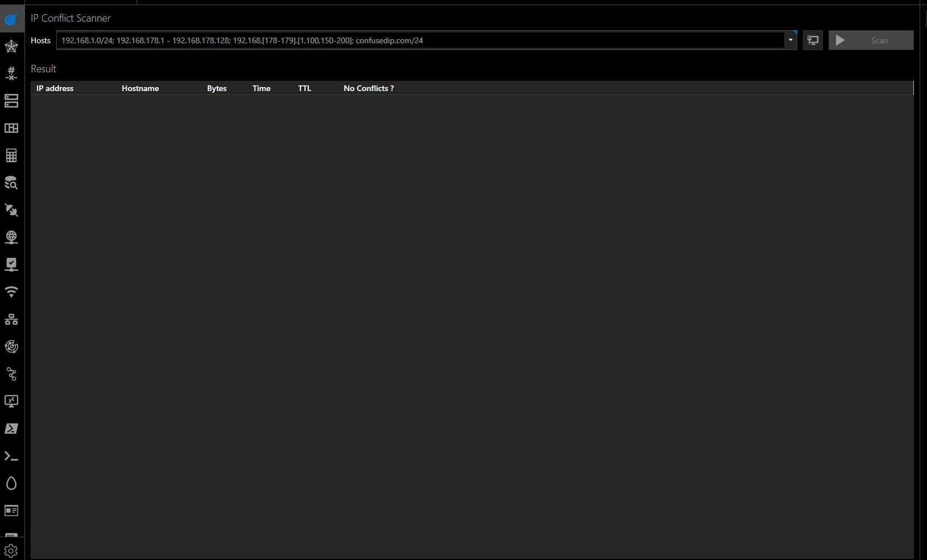Image resolution: width=927 pixels, height=560 pixels.
Task: Expand the Hosts history dropdown arrow
Action: [x=790, y=40]
